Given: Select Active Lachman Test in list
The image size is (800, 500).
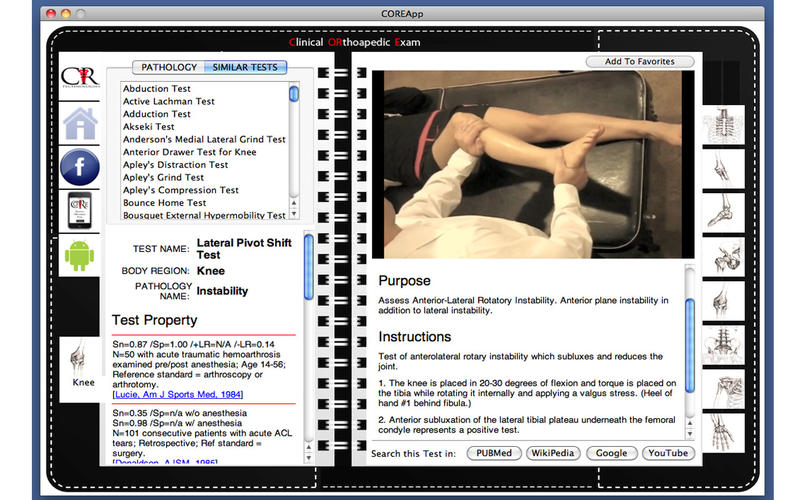Looking at the screenshot, I should pyautogui.click(x=169, y=101).
